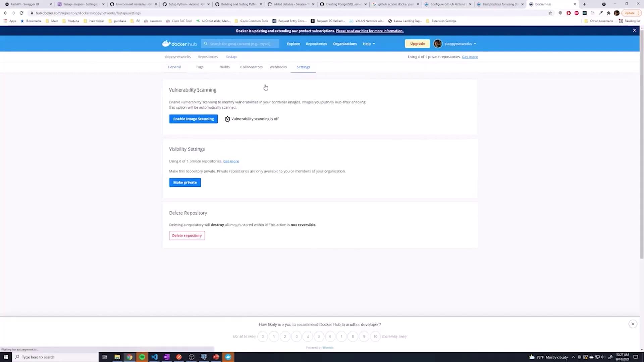644x362 pixels.
Task: Close the recommendation survey popup
Action: [x=633, y=324]
